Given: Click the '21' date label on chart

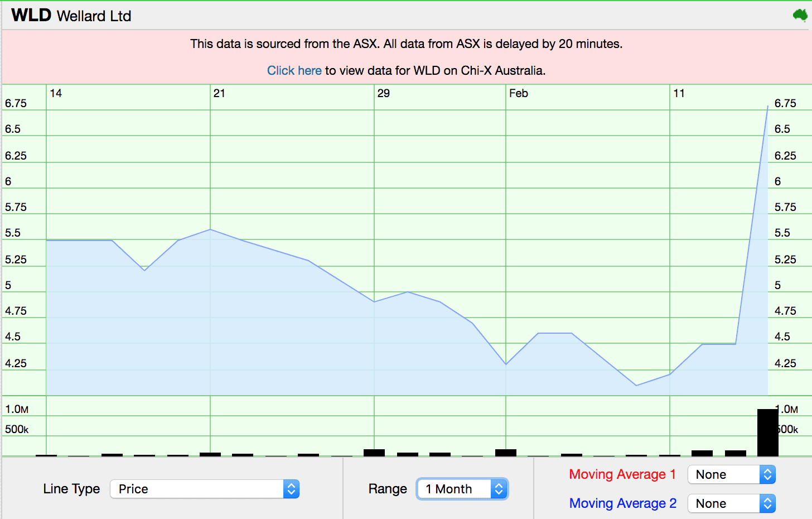Looking at the screenshot, I should [x=219, y=93].
